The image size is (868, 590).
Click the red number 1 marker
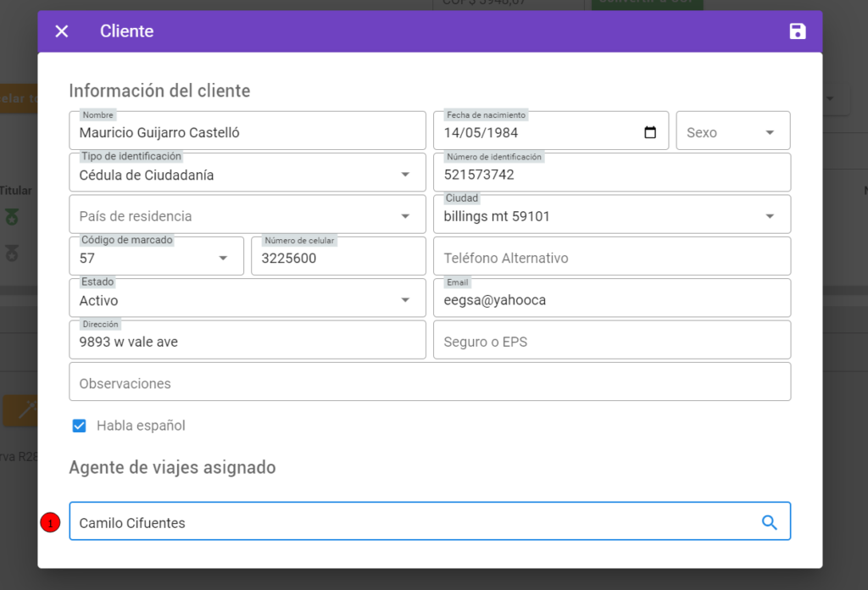click(x=50, y=522)
